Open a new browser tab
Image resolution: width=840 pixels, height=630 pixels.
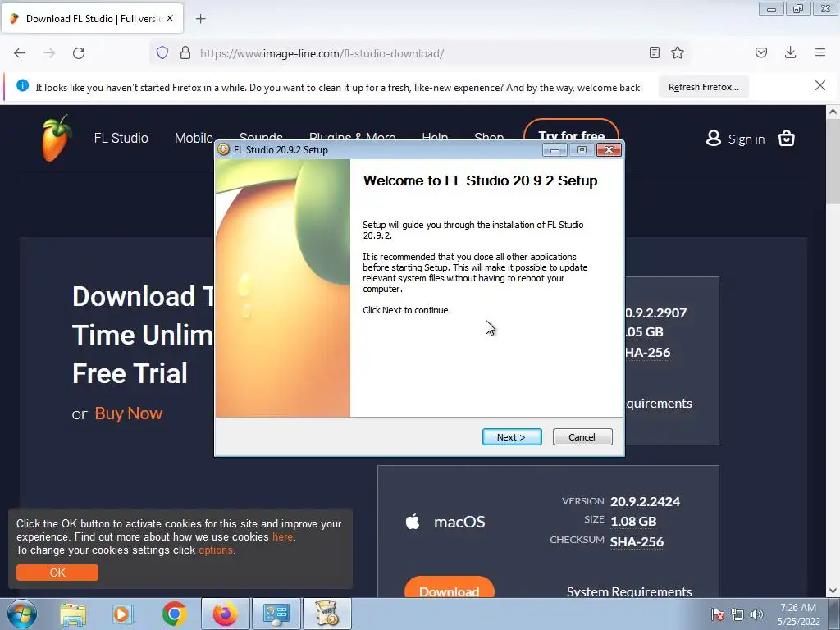pos(201,19)
